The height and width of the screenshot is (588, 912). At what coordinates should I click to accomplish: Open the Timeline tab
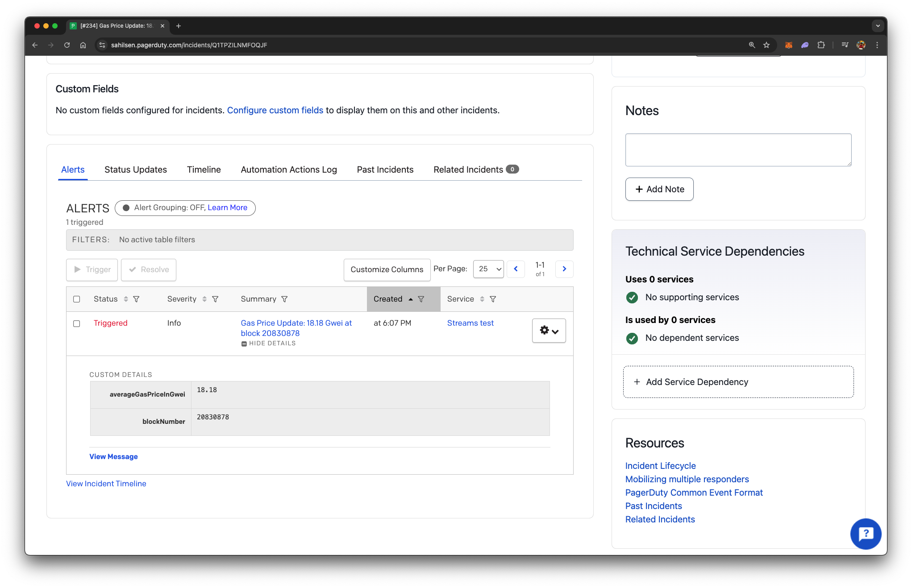[204, 170]
